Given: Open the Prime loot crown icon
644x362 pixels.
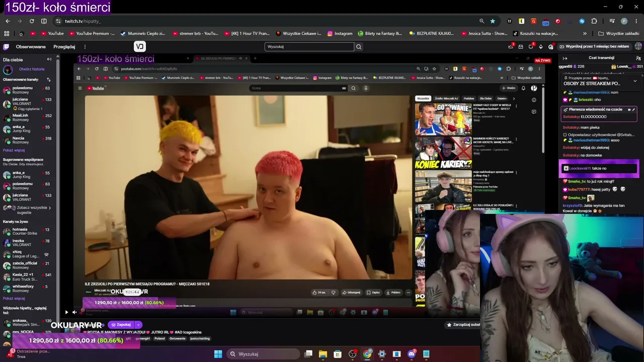Looking at the screenshot, I should pyautogui.click(x=510, y=47).
